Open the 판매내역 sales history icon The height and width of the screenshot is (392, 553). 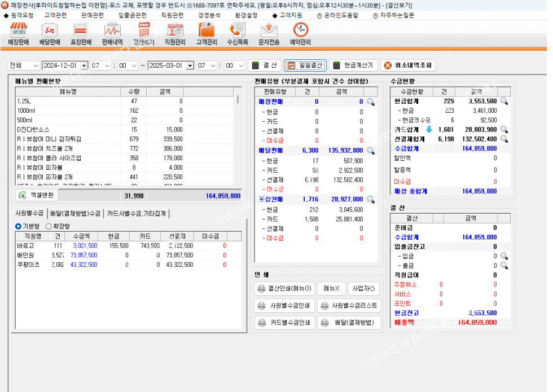[x=112, y=34]
